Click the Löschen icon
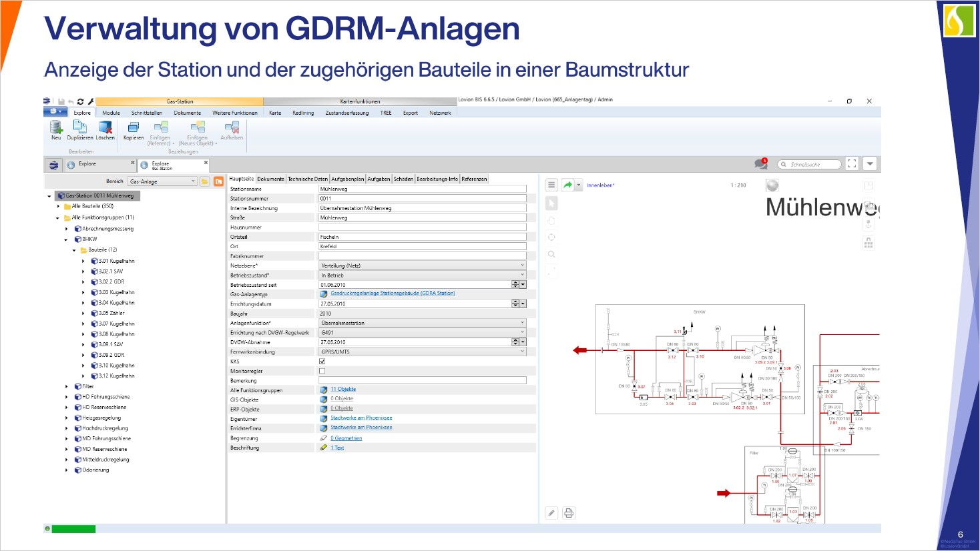 105,127
